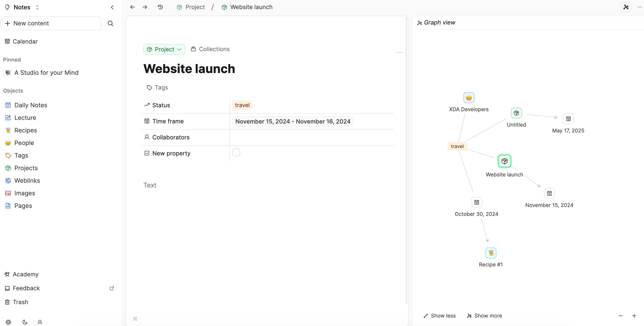Open the Time frame date picker
This screenshot has width=644, height=326.
(x=292, y=122)
